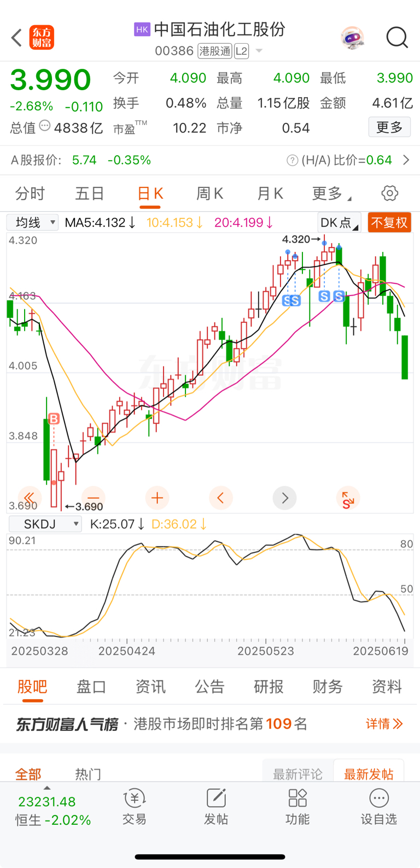
Task: Expand the 更多 chart period menu
Action: 331,193
